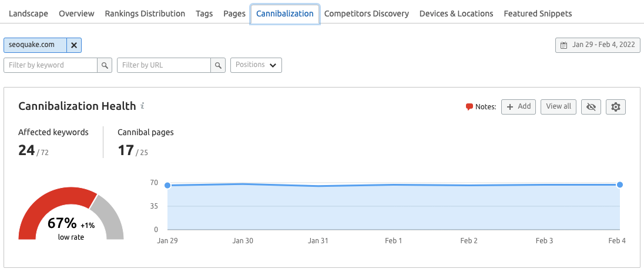Click the Add note button
Image resolution: width=644 pixels, height=272 pixels.
point(518,106)
